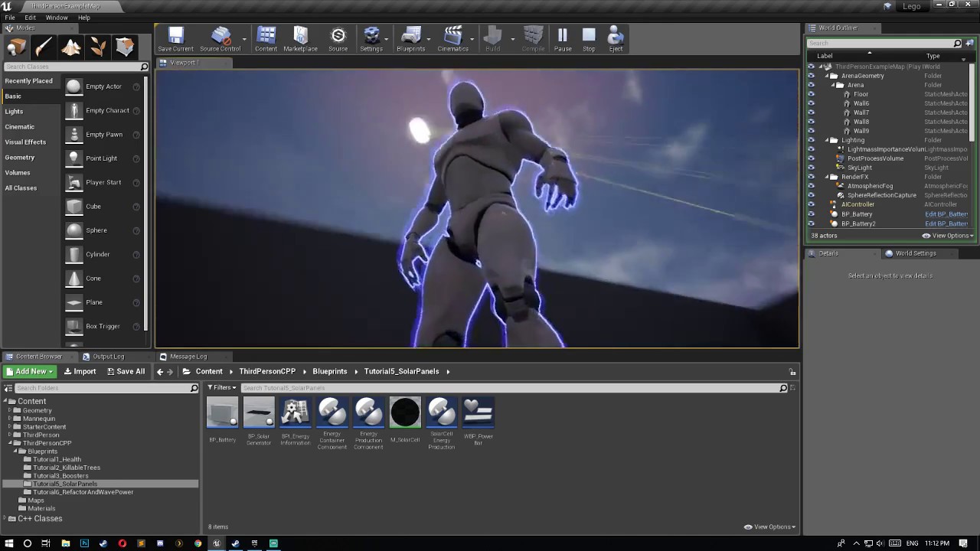Expand the C++ Classes tree
The height and width of the screenshot is (551, 980).
tap(4, 519)
